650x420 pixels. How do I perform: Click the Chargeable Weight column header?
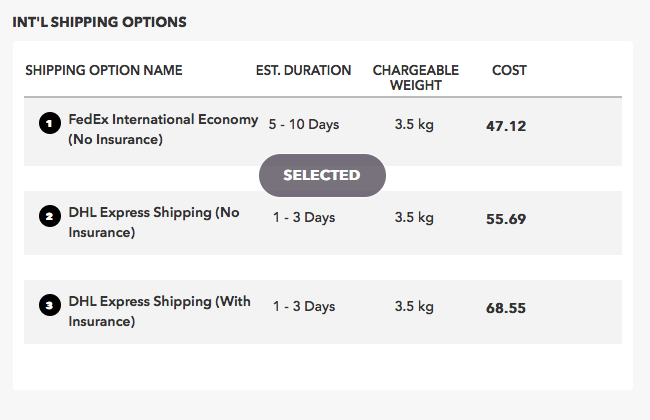point(416,78)
